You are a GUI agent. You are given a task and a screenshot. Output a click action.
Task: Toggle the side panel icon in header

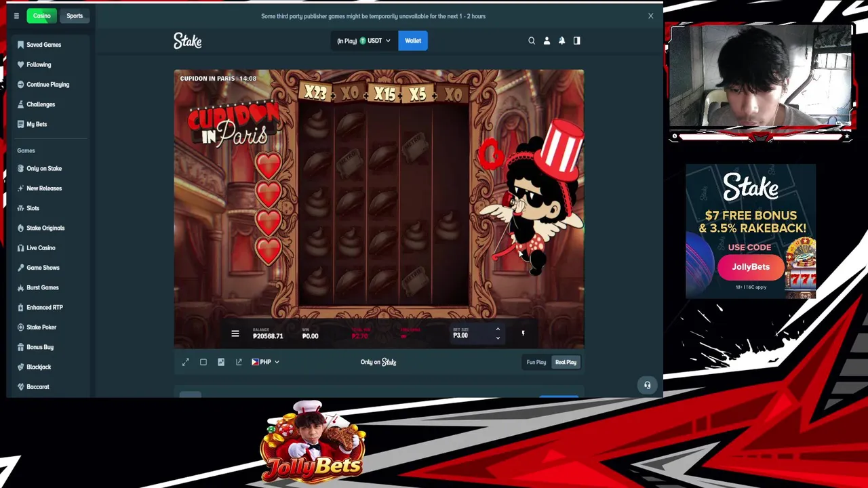click(576, 41)
